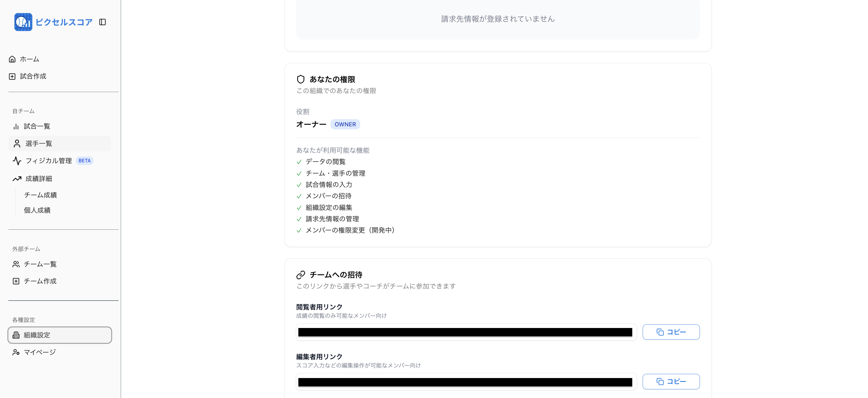This screenshot has width=868, height=398.
Task: Toggle the sidebar collapse icon
Action: (x=103, y=22)
